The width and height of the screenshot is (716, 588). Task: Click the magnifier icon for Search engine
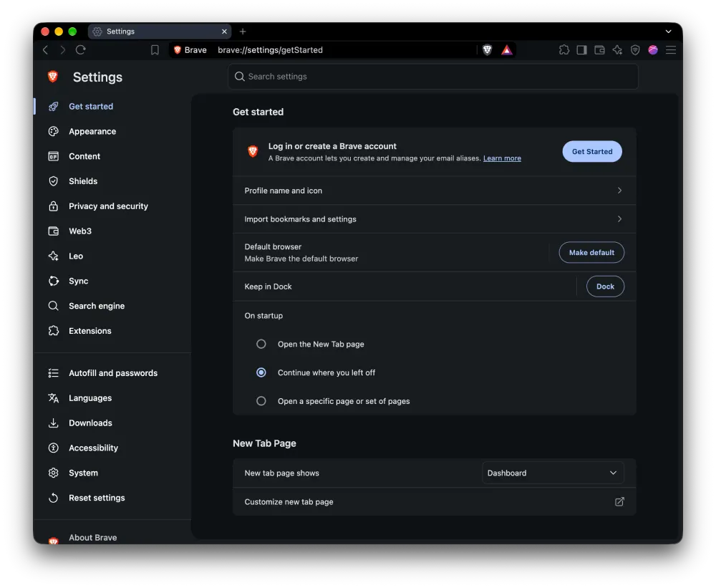[54, 306]
